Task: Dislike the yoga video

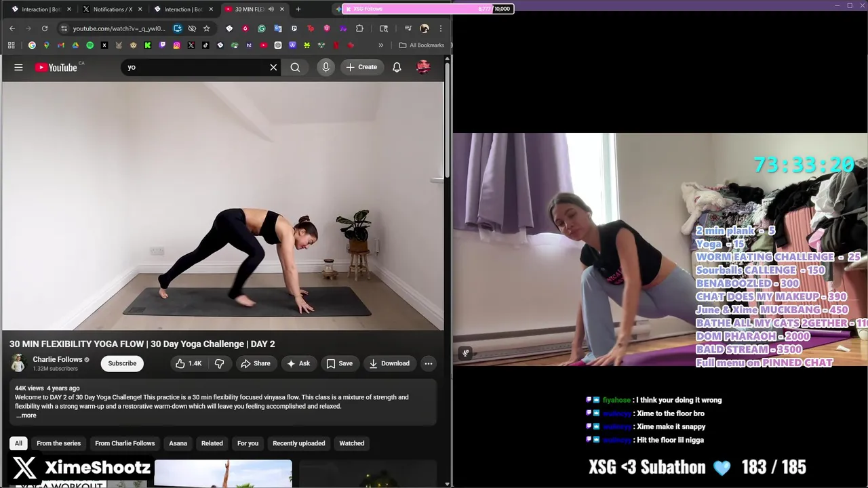Action: 219,363
